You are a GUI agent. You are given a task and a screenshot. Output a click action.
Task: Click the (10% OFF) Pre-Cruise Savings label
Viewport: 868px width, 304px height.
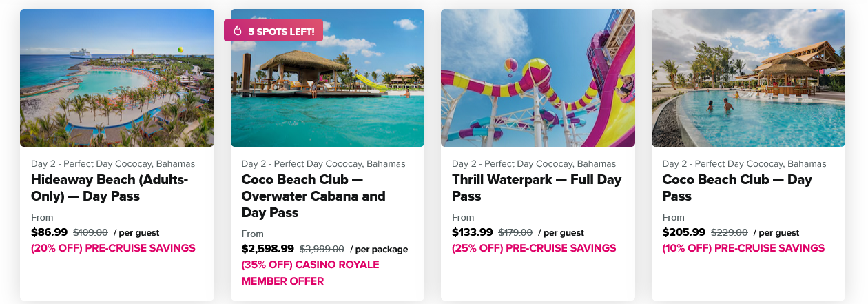743,248
